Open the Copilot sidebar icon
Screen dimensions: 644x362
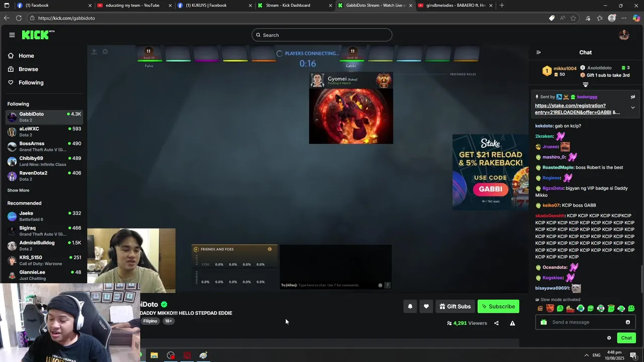coord(636,18)
